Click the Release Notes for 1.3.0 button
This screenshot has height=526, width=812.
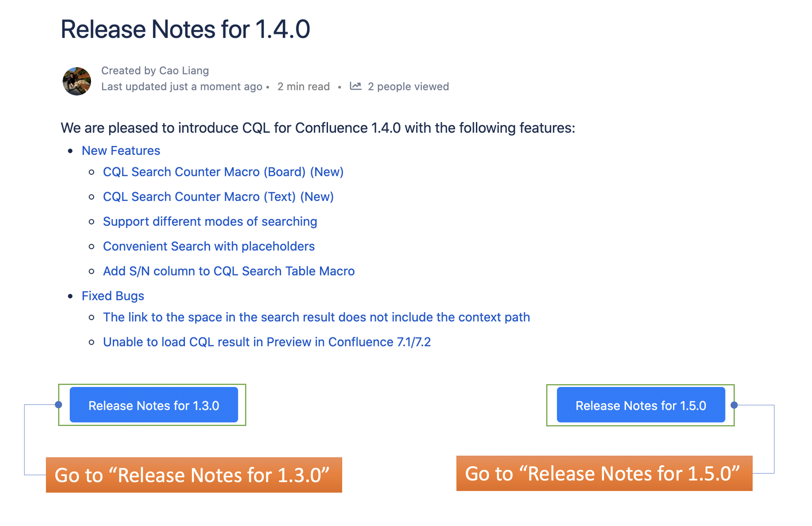(x=154, y=405)
